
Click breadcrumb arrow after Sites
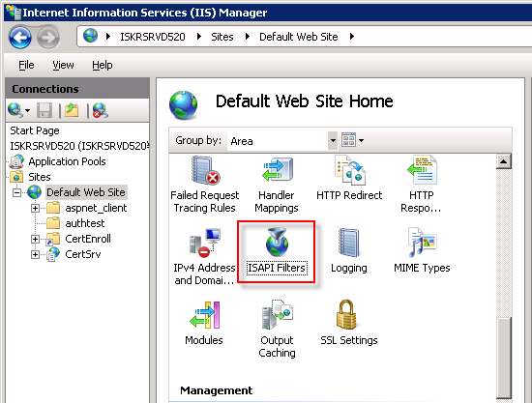pyautogui.click(x=248, y=37)
